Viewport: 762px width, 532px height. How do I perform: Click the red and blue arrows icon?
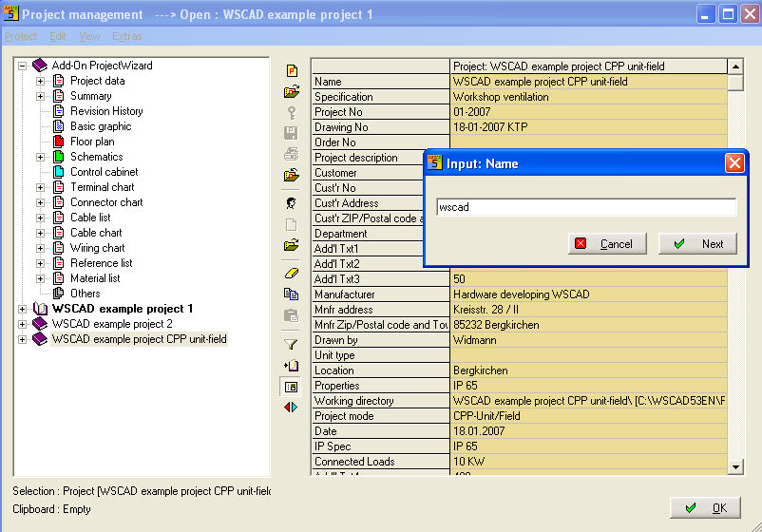291,408
